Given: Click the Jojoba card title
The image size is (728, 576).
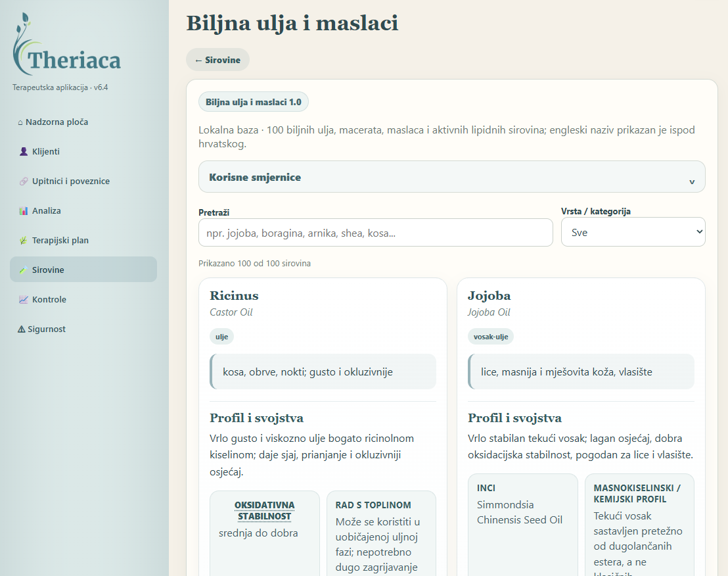Looking at the screenshot, I should pyautogui.click(x=489, y=296).
